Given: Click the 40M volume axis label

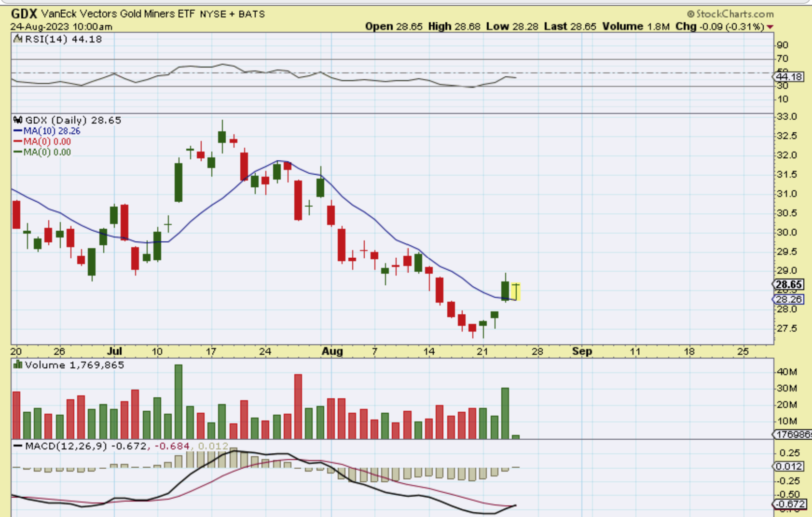Looking at the screenshot, I should (x=786, y=372).
